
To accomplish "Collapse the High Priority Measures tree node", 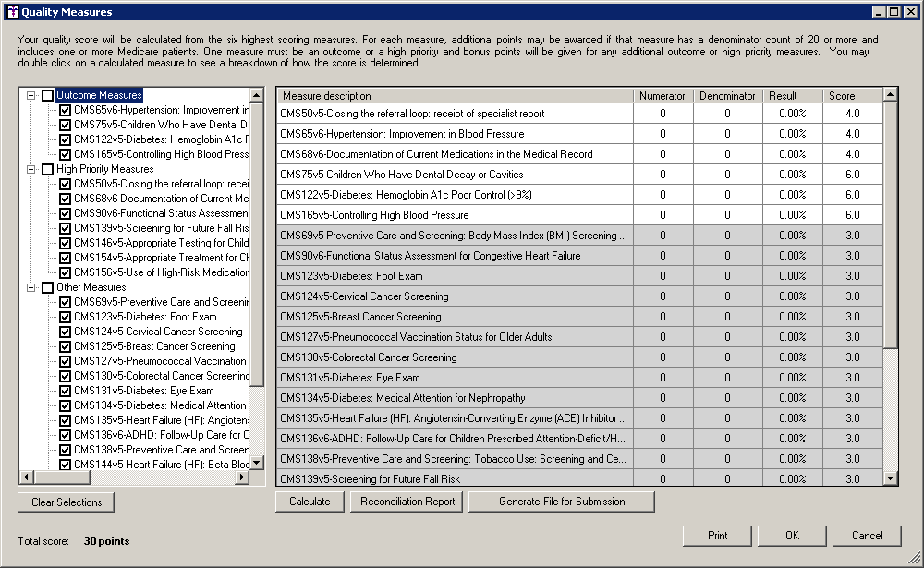I will click(x=31, y=170).
